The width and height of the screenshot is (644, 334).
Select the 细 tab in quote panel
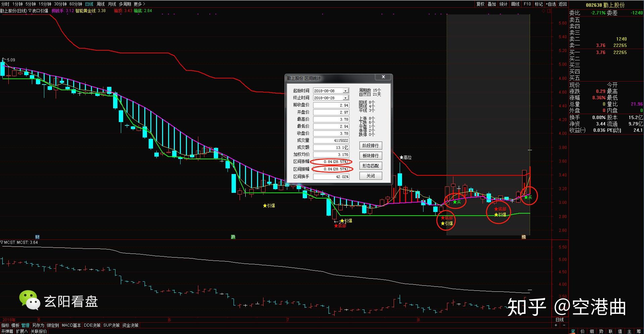(592, 331)
